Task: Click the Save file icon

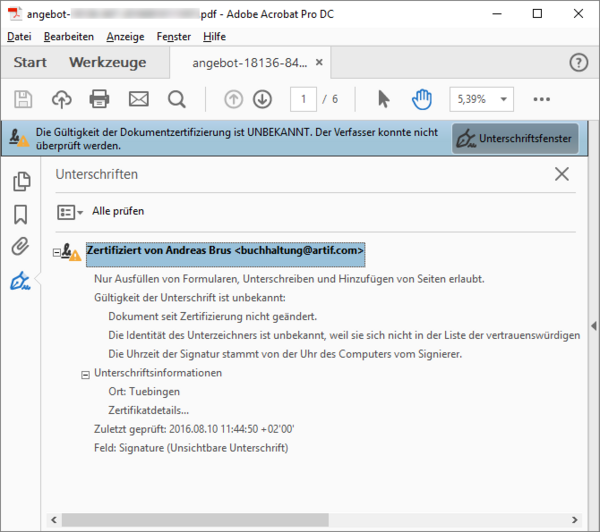Action: pyautogui.click(x=23, y=100)
